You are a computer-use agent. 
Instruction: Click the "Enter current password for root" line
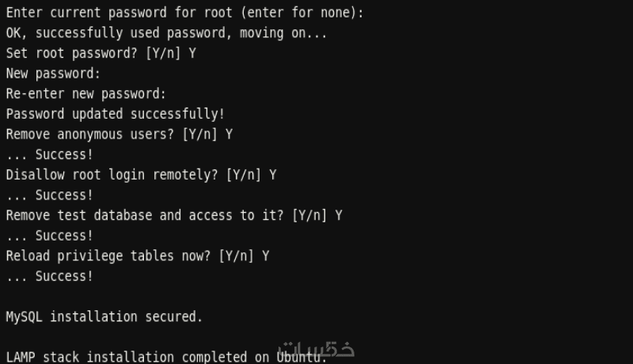coord(185,13)
